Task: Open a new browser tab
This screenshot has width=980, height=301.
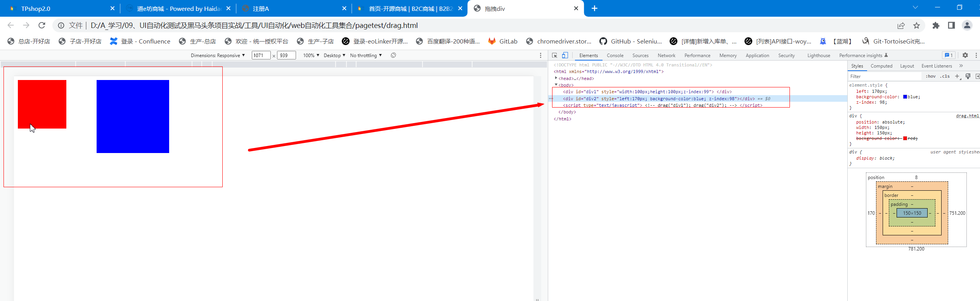Action: click(594, 8)
